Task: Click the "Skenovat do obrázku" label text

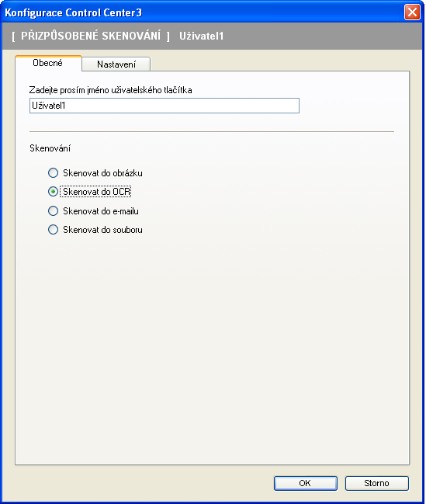Action: 102,173
